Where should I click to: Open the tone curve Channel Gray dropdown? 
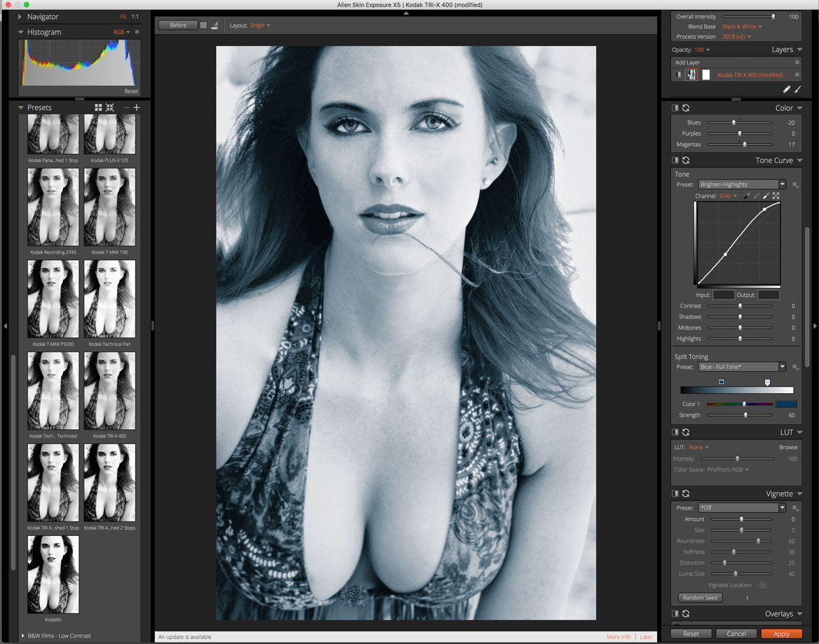728,196
